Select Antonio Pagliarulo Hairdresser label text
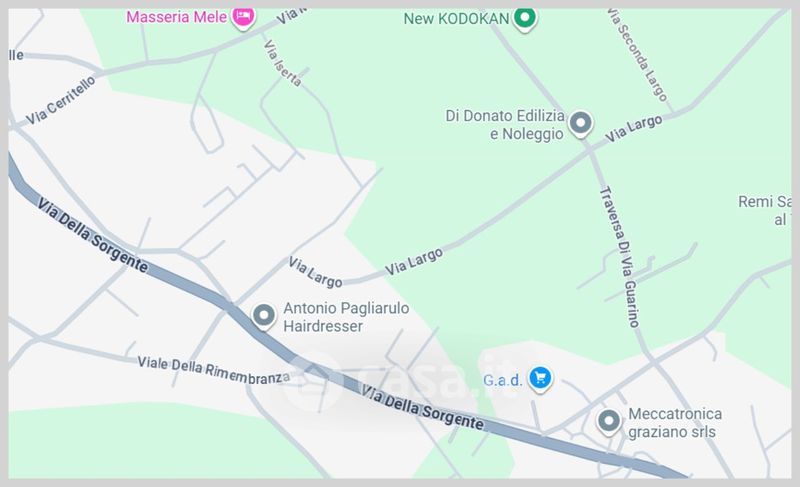Viewport: 800px width, 487px height. coord(346,317)
